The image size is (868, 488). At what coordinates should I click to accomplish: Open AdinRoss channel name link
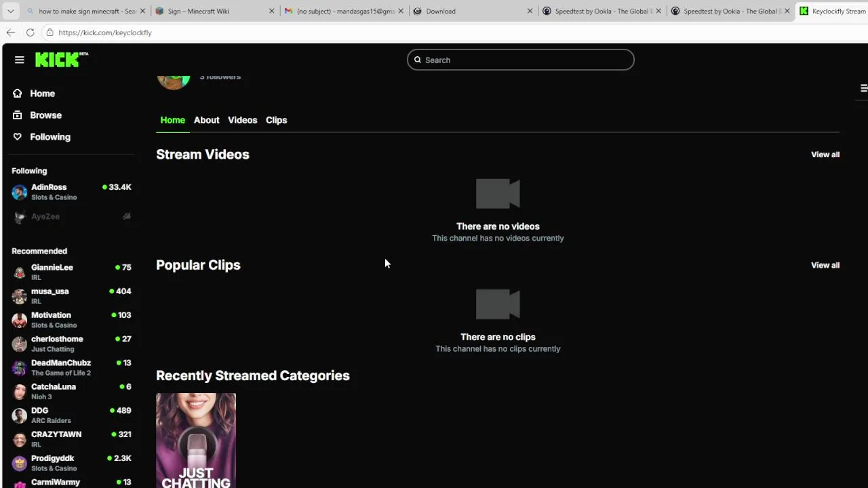pos(49,187)
